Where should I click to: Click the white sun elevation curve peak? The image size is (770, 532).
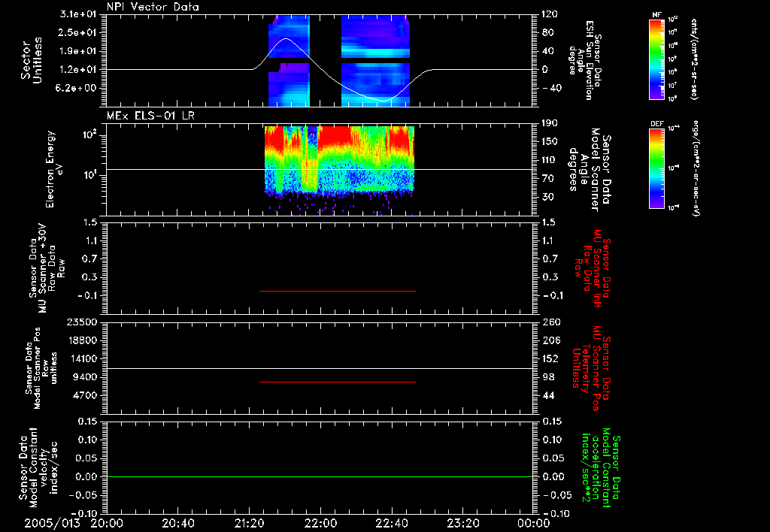[x=285, y=39]
